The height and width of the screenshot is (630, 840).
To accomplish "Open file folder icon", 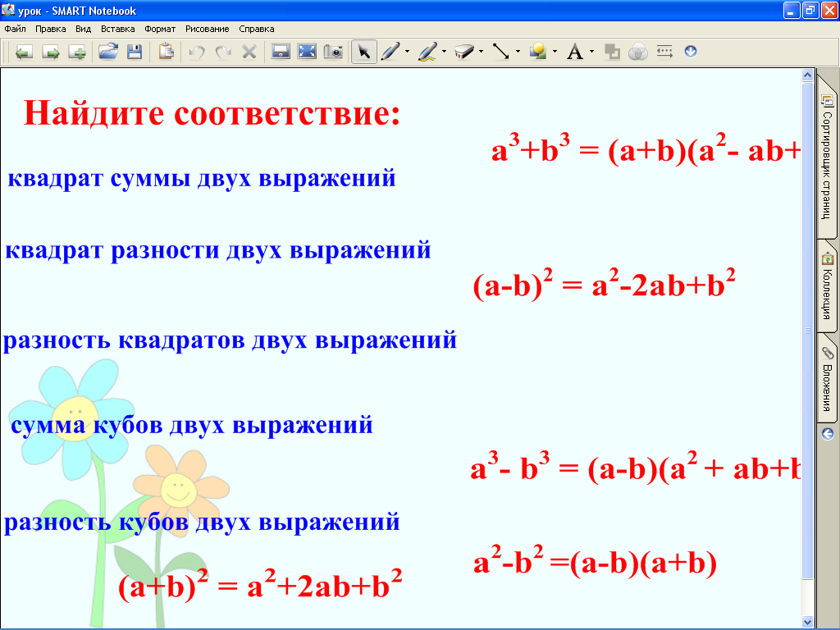I will (x=108, y=52).
